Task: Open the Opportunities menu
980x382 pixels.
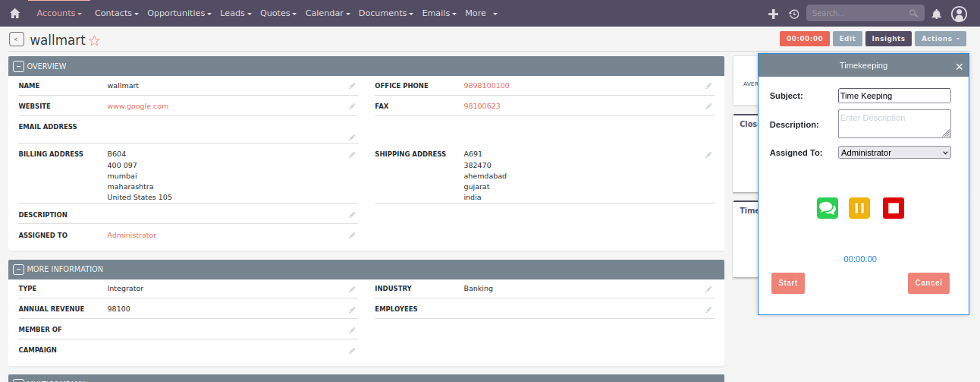Action: [179, 14]
